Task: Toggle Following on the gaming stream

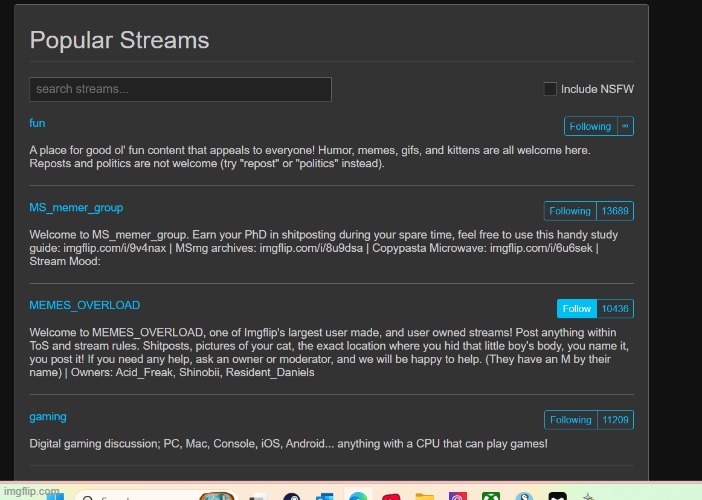Action: click(x=570, y=420)
